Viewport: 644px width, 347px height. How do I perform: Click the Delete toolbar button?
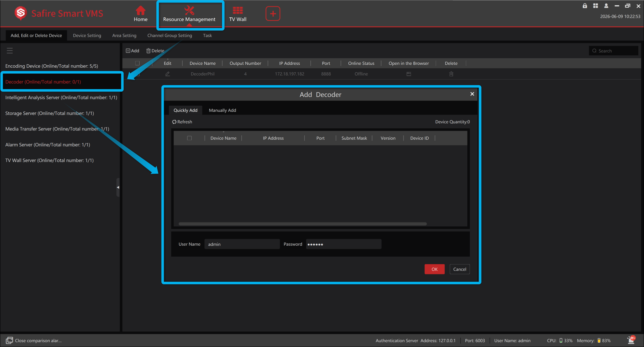click(155, 51)
